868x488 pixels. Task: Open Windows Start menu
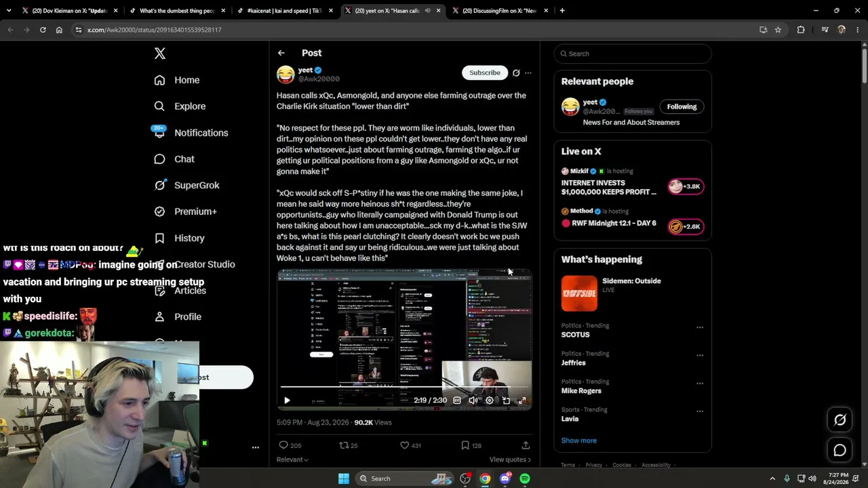coord(344,479)
